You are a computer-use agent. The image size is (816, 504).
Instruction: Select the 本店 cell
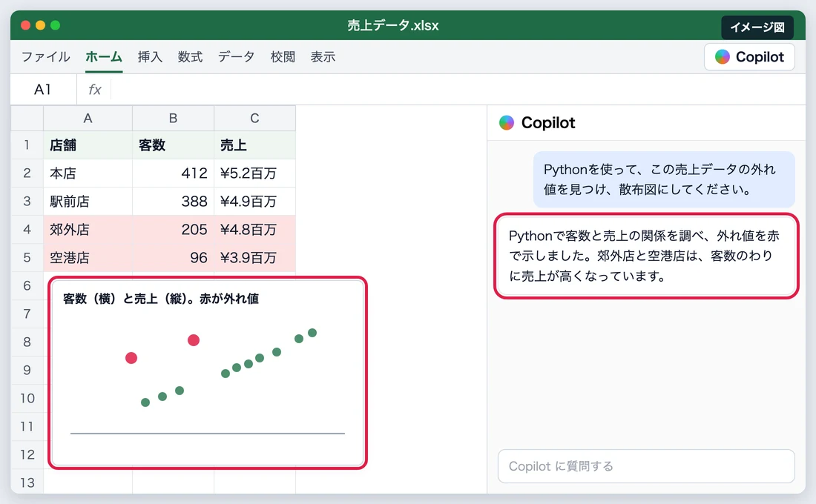click(x=88, y=173)
